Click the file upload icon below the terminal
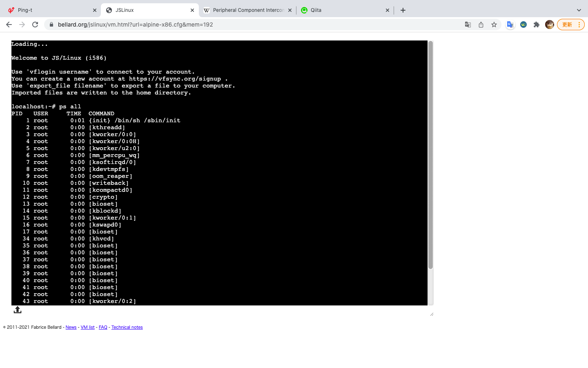Viewport: 588px width, 368px height. pyautogui.click(x=18, y=310)
